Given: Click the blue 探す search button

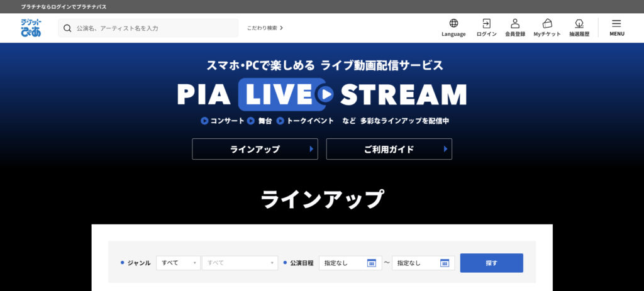Looking at the screenshot, I should (492, 263).
